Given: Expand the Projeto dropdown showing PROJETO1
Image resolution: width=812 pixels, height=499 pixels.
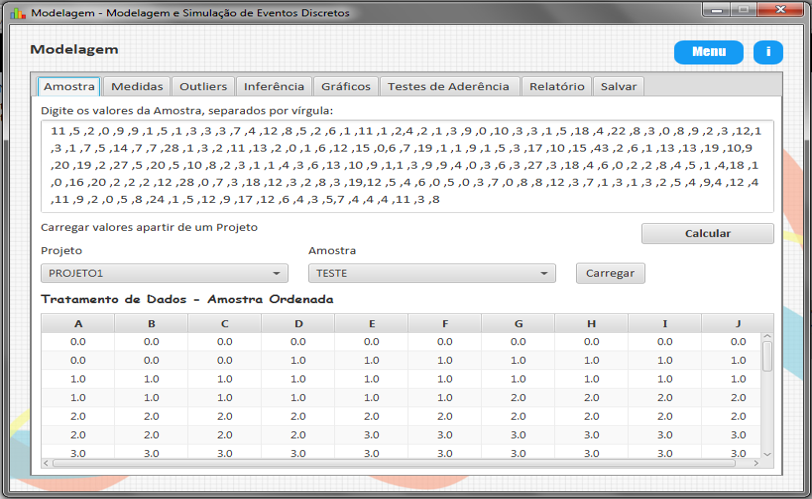Looking at the screenshot, I should [x=164, y=273].
